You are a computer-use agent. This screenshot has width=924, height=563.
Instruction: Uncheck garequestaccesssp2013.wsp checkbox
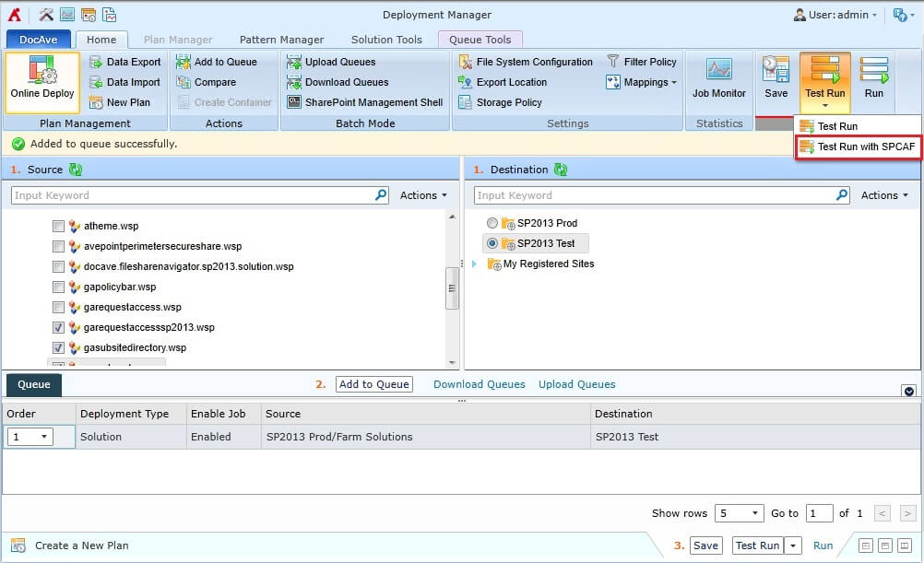pyautogui.click(x=58, y=327)
